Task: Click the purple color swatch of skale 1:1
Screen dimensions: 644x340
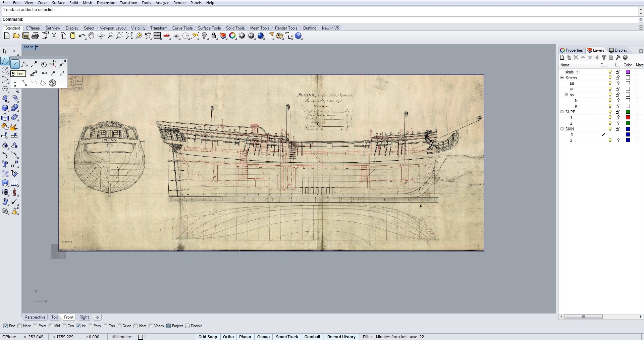Action: pos(628,72)
